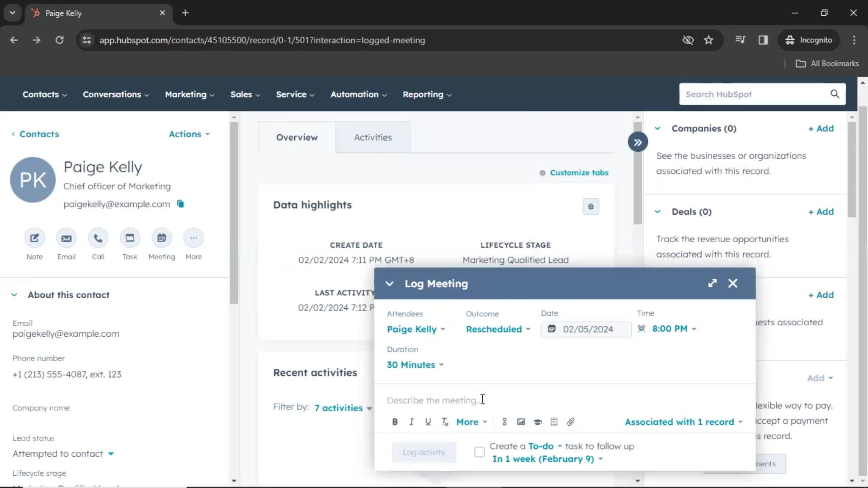Viewport: 868px width, 488px height.
Task: Click the time clock icon beside 8:00 PM
Action: 642,328
